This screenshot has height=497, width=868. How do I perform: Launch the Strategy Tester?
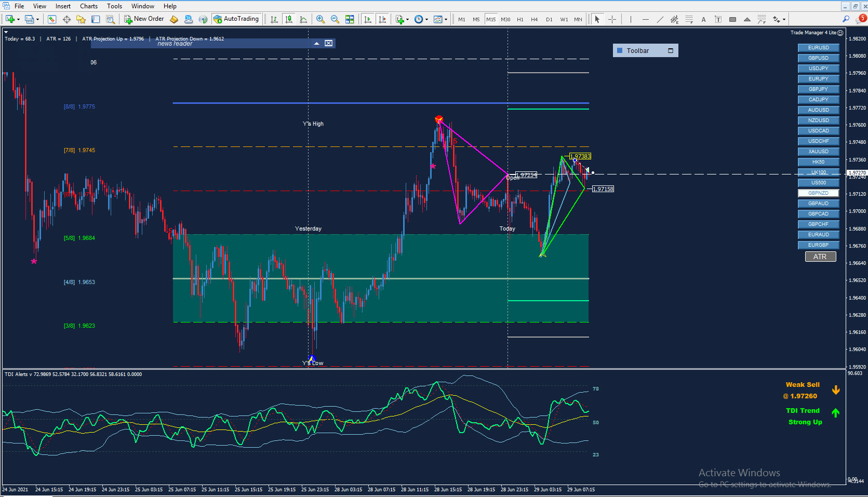tap(110, 19)
